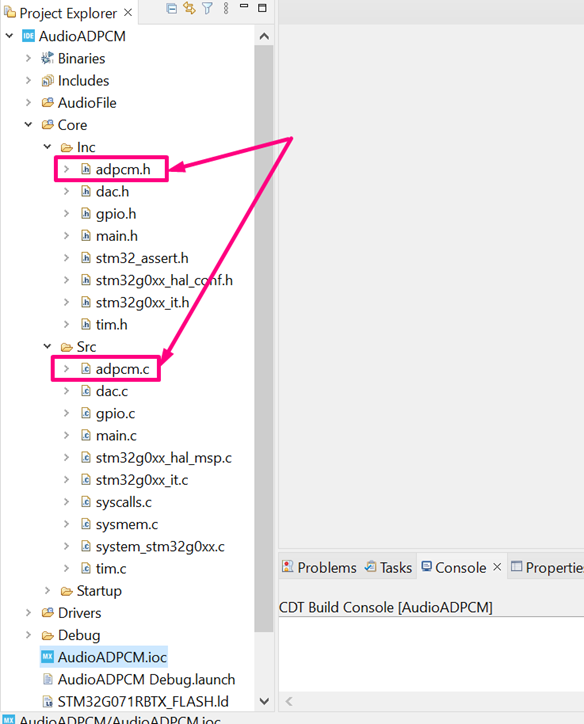Click the Project Explorer scroll up arrow

point(264,36)
